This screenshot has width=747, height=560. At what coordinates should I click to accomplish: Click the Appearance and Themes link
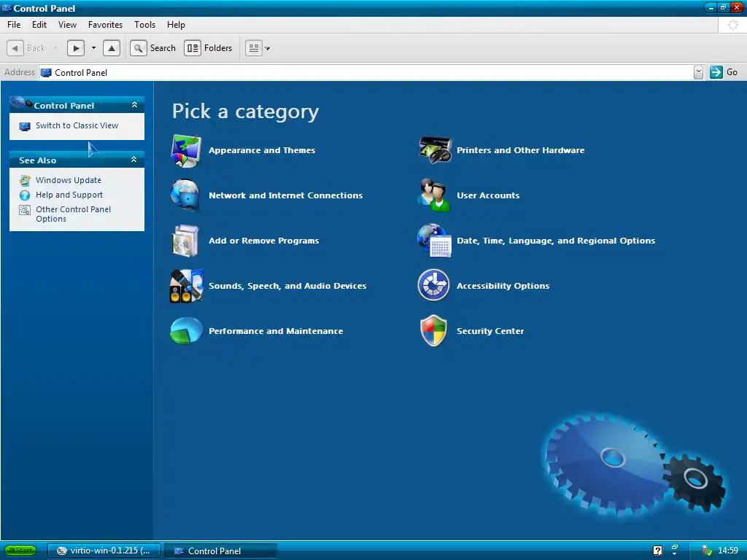[x=262, y=150]
